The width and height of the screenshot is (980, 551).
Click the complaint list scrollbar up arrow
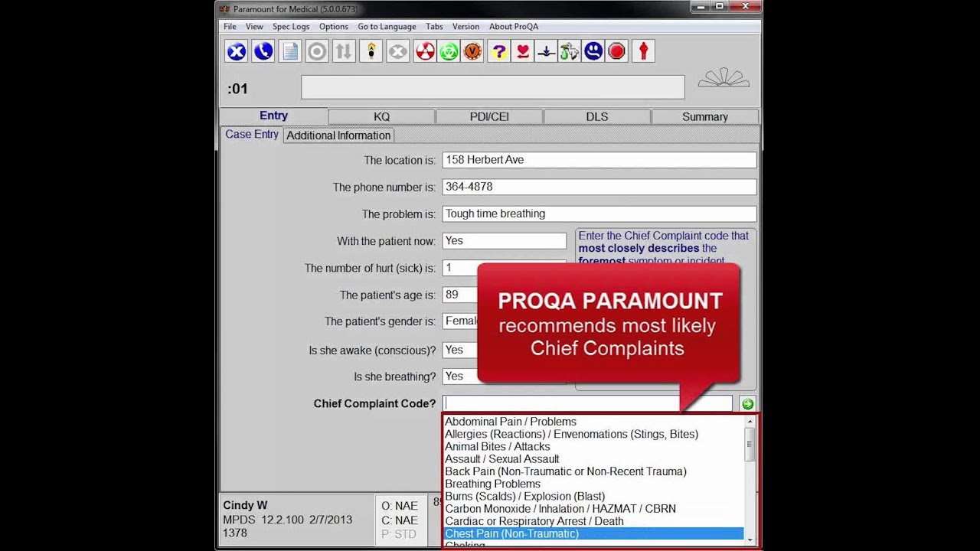click(750, 422)
